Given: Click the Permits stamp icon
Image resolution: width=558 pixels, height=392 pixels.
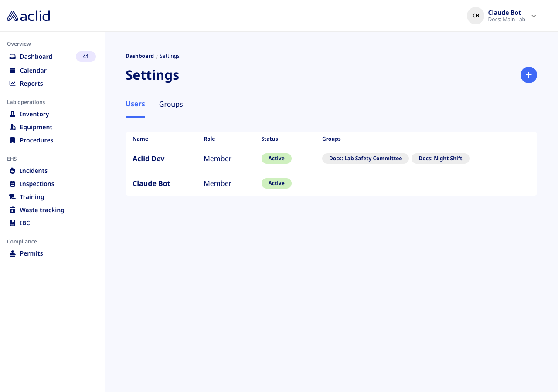Looking at the screenshot, I should tap(13, 253).
